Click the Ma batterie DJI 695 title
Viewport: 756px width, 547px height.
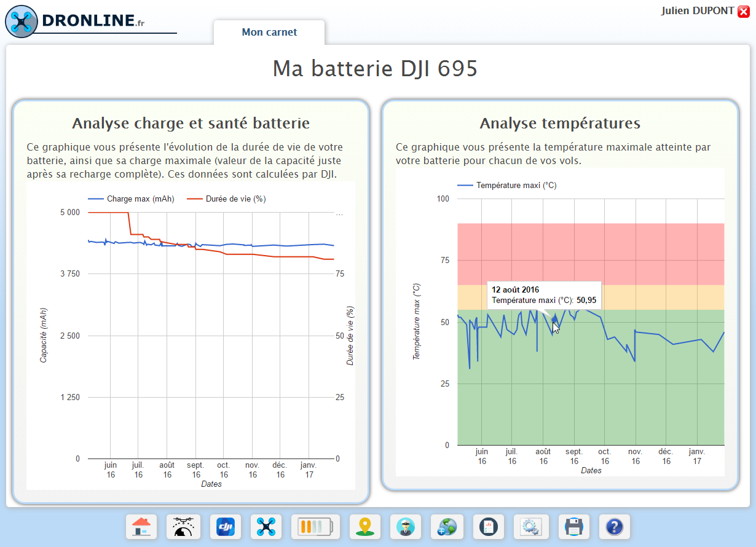375,68
